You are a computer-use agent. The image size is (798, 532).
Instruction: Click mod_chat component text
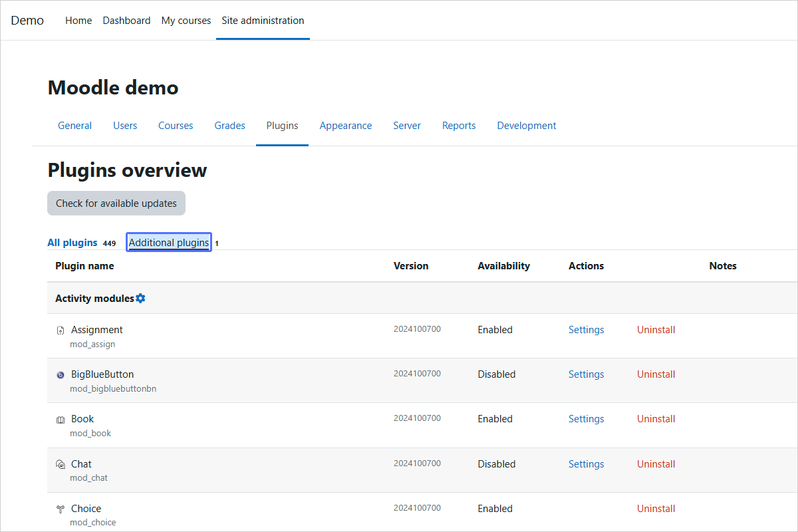[x=88, y=478]
